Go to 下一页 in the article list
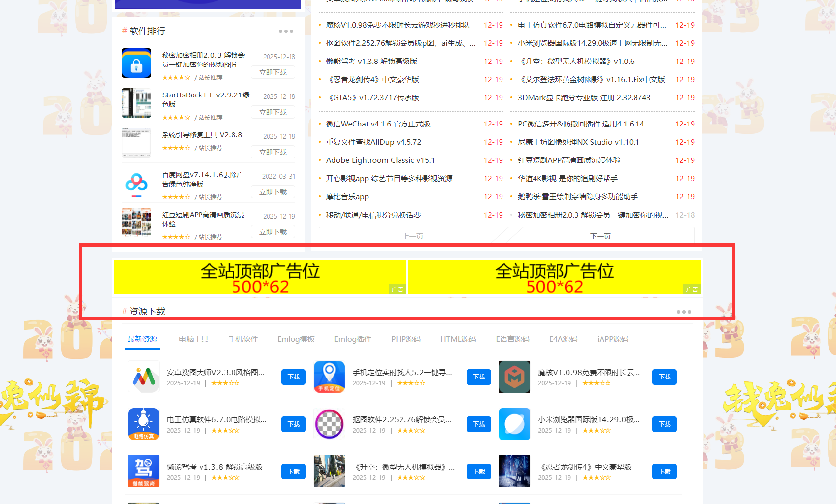 tap(601, 236)
